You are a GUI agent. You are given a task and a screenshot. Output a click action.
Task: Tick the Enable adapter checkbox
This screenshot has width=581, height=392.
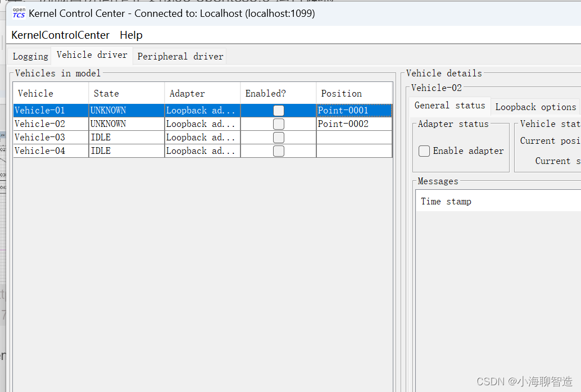click(424, 151)
